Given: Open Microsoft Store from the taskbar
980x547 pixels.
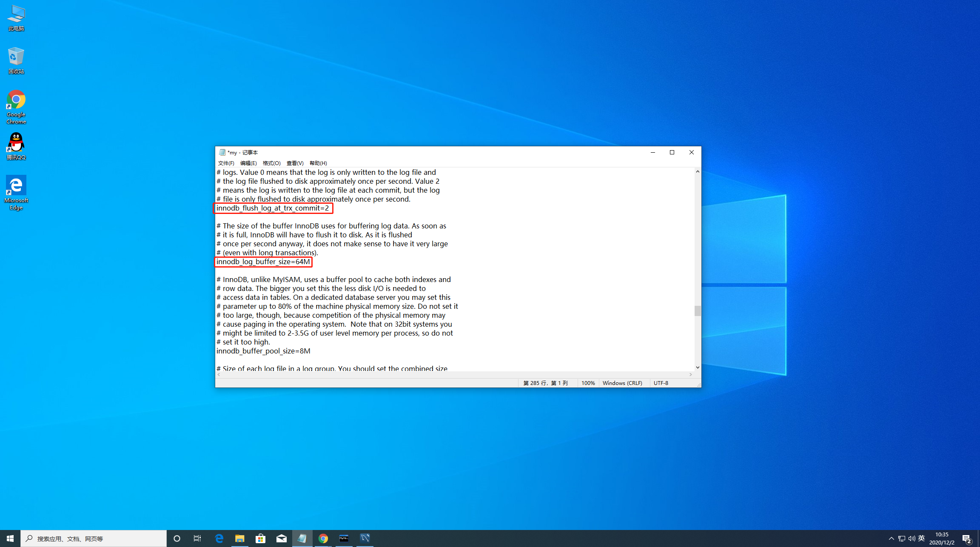Looking at the screenshot, I should pos(261,538).
